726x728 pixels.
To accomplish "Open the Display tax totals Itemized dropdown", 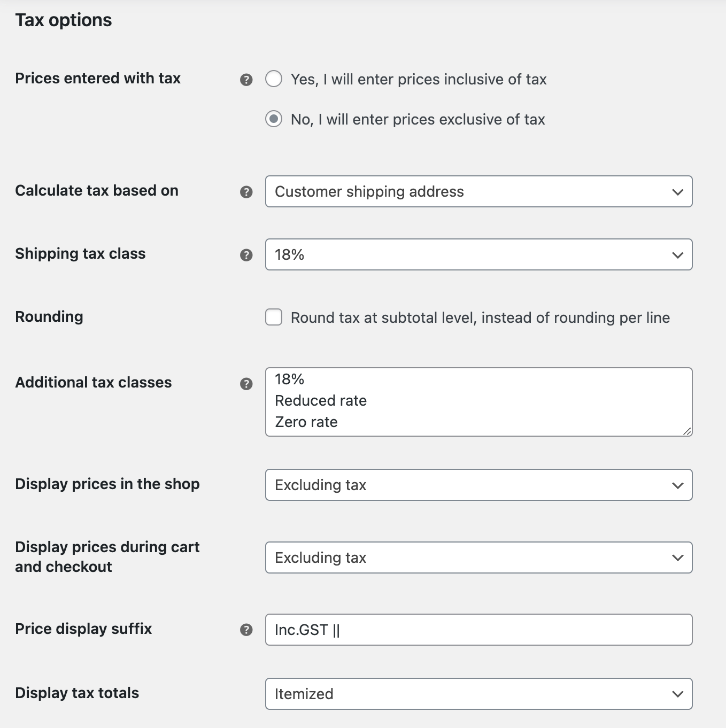I will (478, 694).
